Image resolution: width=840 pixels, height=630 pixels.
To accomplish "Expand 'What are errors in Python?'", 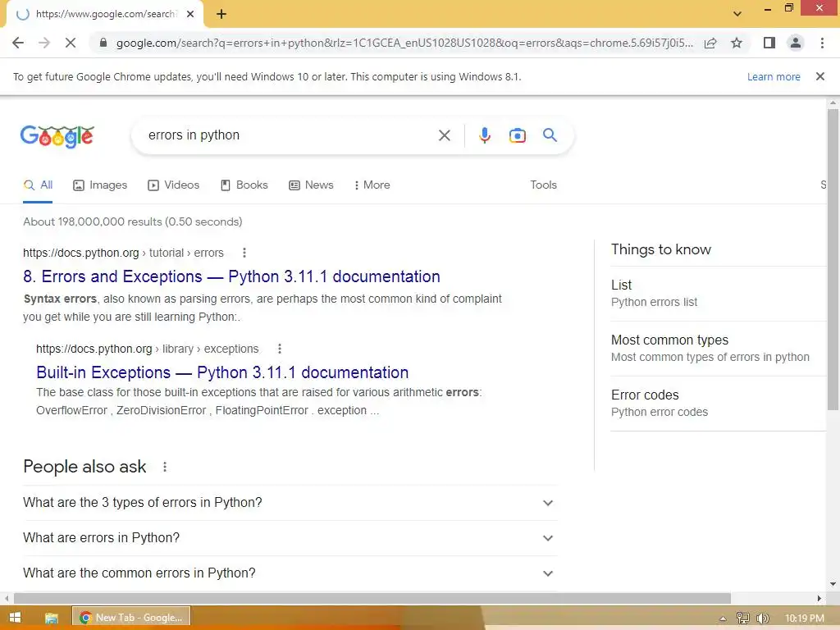I will point(290,538).
